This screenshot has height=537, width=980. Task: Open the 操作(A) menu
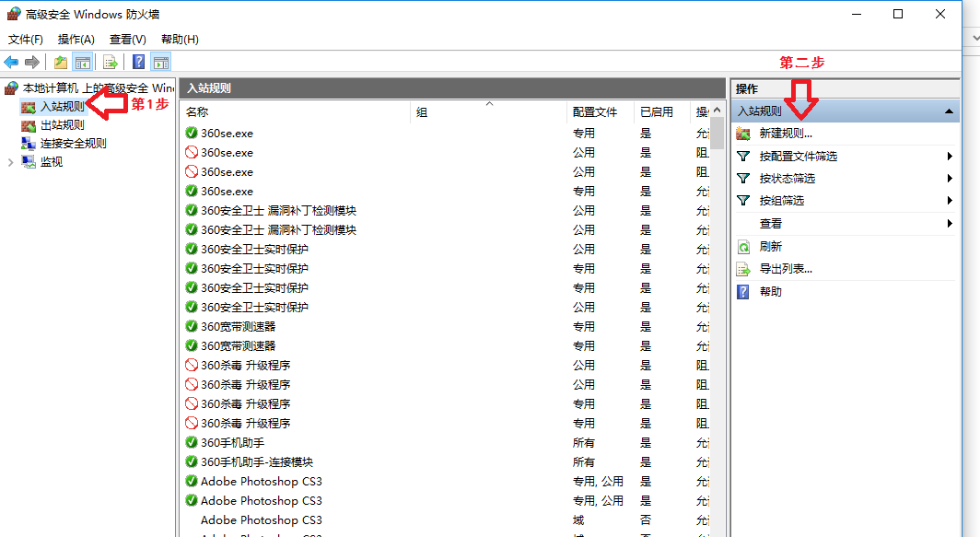click(76, 40)
